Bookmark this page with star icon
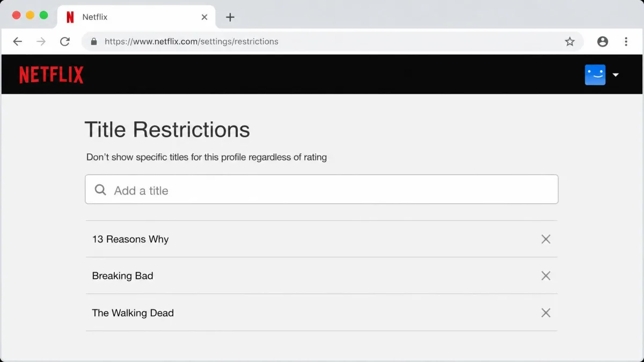The width and height of the screenshot is (644, 362). 570,41
